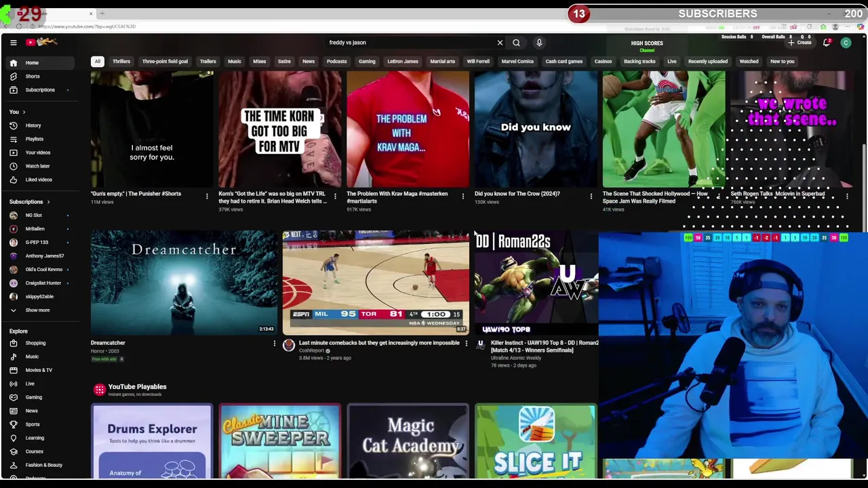Screen dimensions: 868x488
Task: Open News in Explore
Action: [x=41, y=411]
